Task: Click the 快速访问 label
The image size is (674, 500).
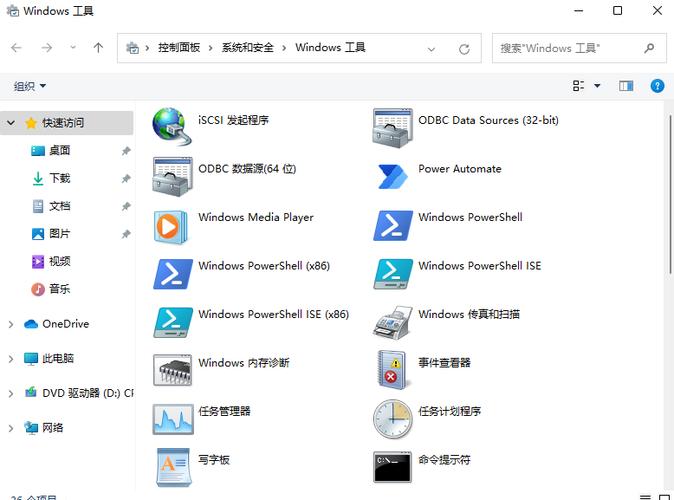Action: click(x=63, y=123)
